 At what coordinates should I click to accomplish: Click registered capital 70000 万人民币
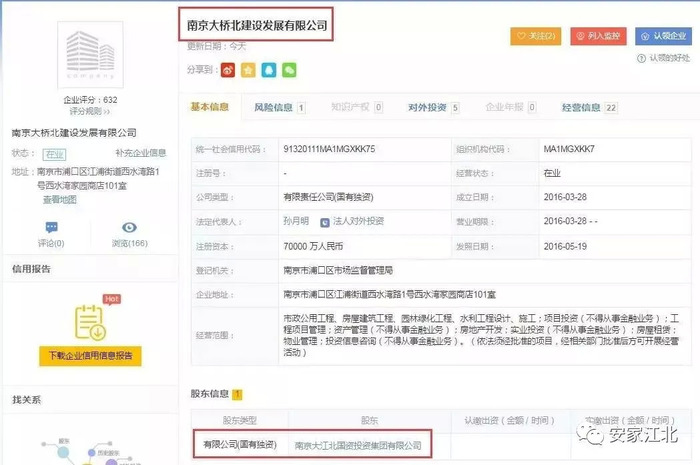pos(313,246)
